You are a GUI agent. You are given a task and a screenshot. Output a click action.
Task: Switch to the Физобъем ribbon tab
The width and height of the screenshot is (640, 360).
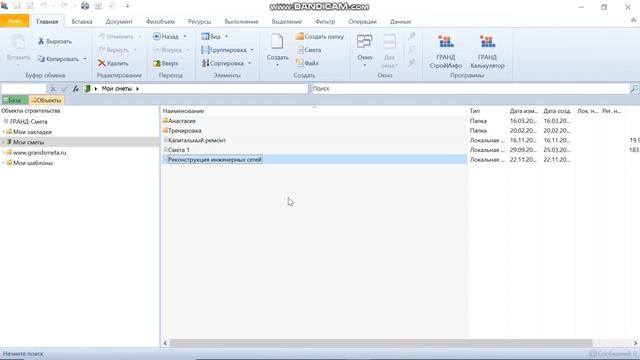click(160, 22)
